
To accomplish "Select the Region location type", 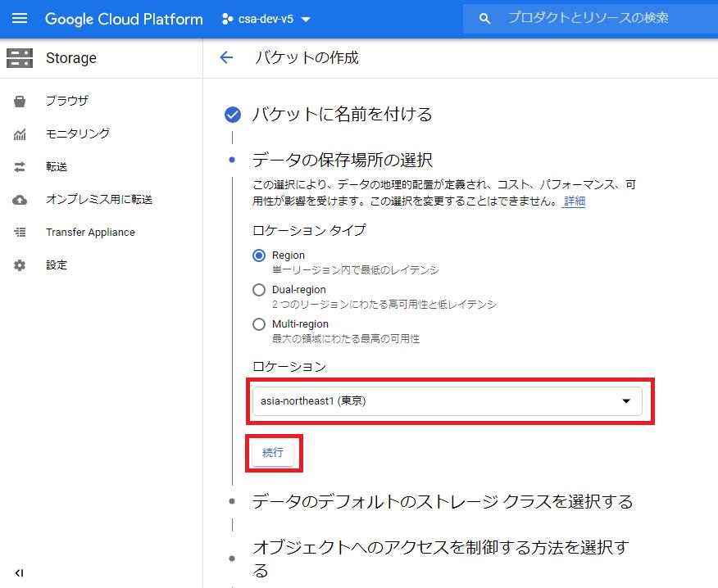I will (x=259, y=255).
